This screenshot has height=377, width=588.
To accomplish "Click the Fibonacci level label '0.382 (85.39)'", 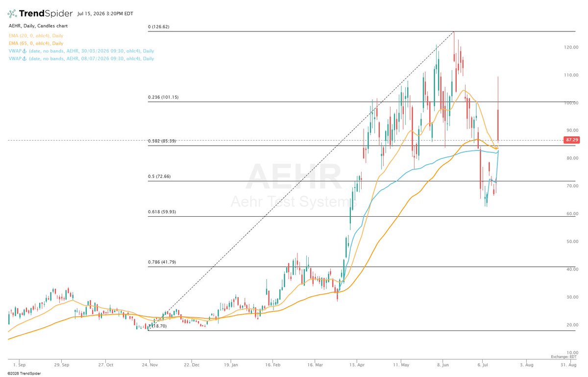I will (162, 141).
